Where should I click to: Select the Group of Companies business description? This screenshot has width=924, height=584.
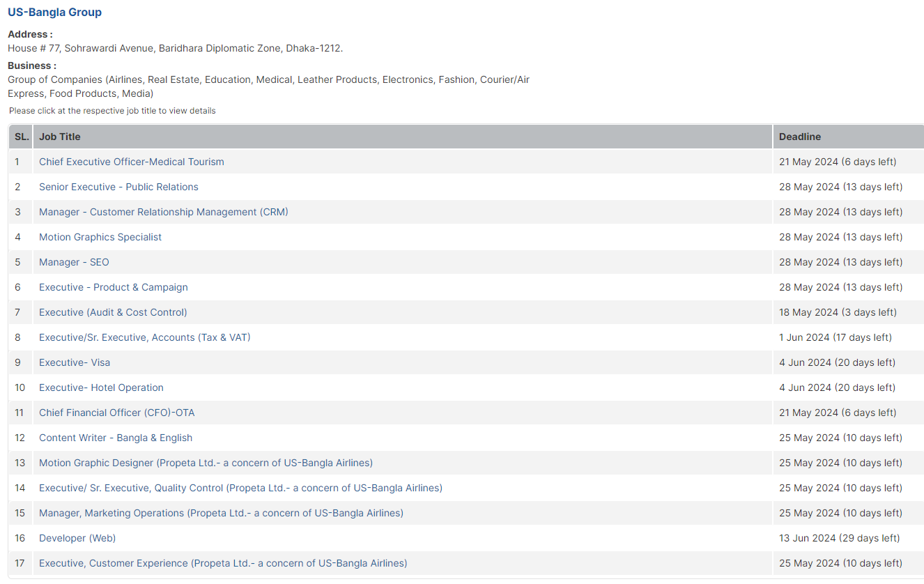268,86
